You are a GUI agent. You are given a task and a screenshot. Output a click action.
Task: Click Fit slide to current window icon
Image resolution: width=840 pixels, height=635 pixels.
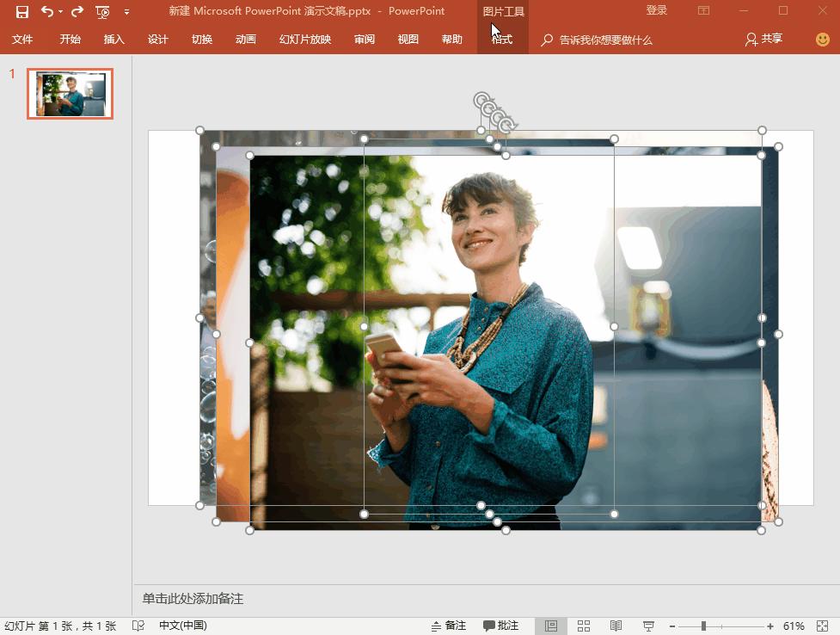tap(822, 626)
